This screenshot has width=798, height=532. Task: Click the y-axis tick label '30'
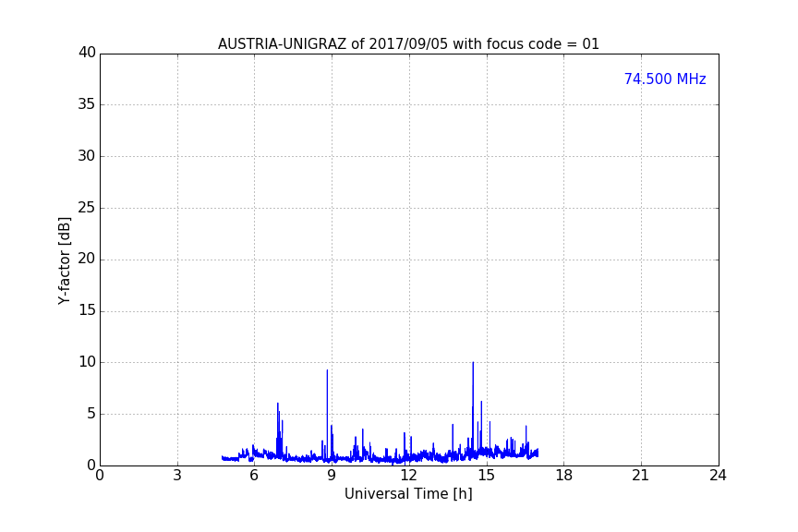click(87, 156)
